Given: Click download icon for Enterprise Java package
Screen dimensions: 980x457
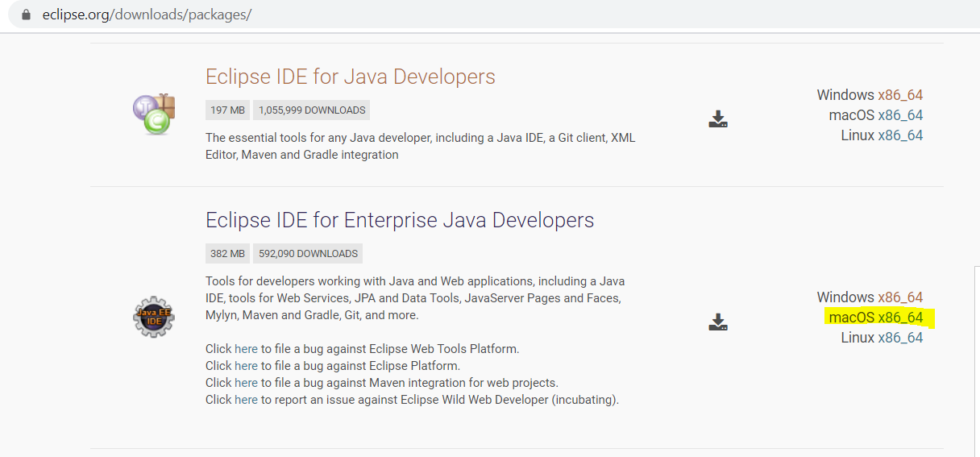Looking at the screenshot, I should coord(718,322).
